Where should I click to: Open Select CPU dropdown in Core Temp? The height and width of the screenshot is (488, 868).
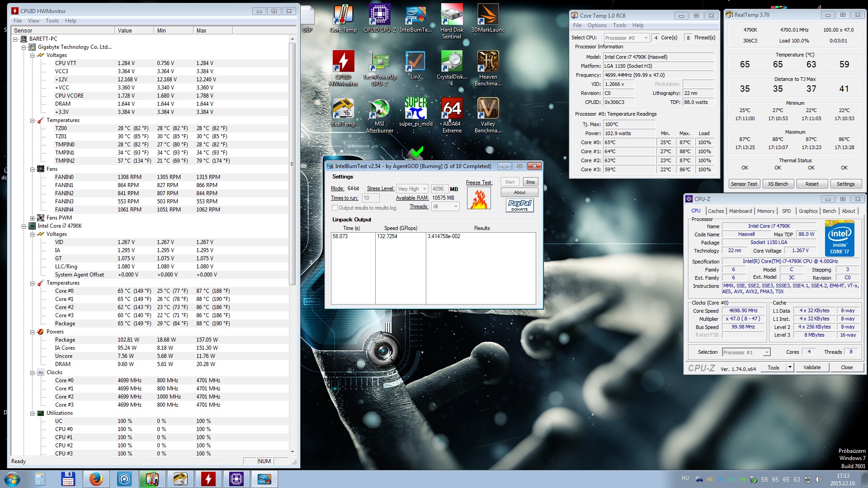click(x=627, y=38)
